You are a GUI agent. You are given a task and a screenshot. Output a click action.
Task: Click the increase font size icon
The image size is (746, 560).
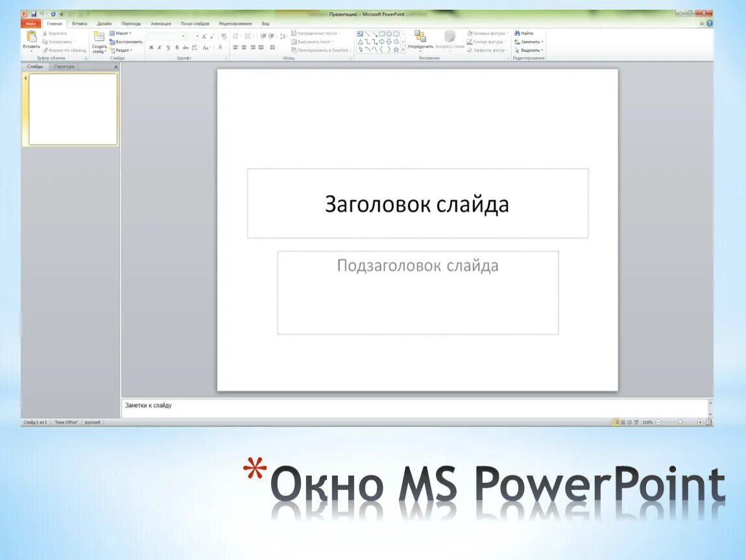(x=204, y=36)
